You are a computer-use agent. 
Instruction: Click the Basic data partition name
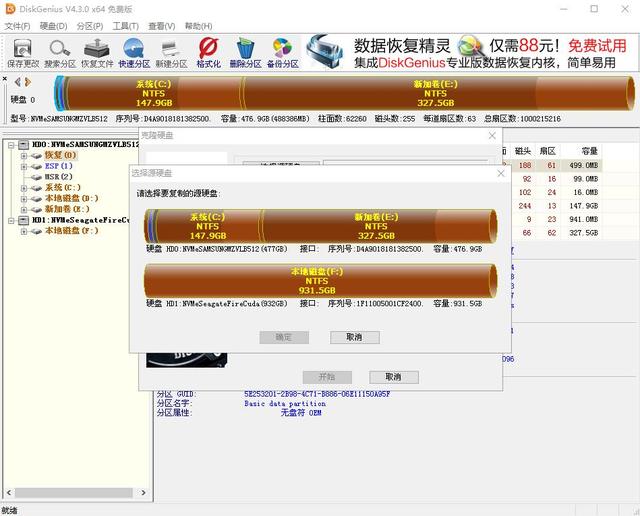[285, 403]
